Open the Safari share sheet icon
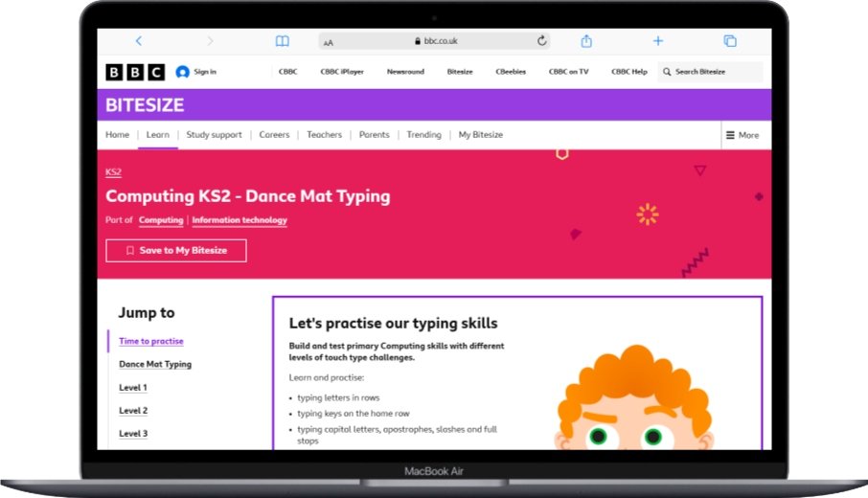868x498 pixels. pos(586,41)
